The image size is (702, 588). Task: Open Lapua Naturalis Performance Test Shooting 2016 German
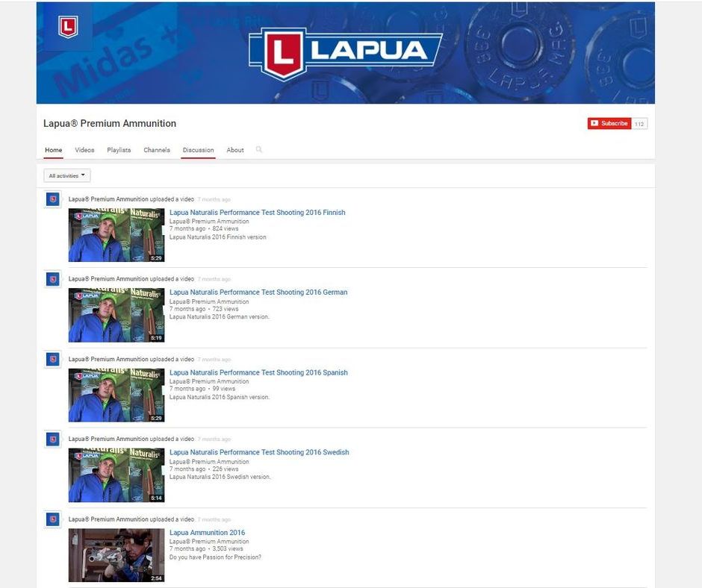click(258, 293)
